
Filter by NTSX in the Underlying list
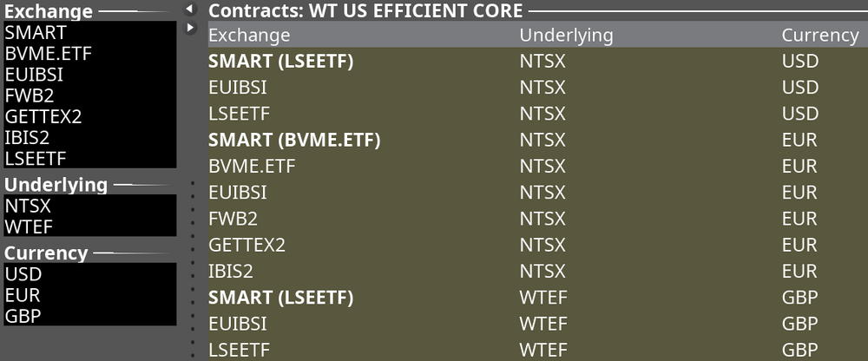[29, 207]
